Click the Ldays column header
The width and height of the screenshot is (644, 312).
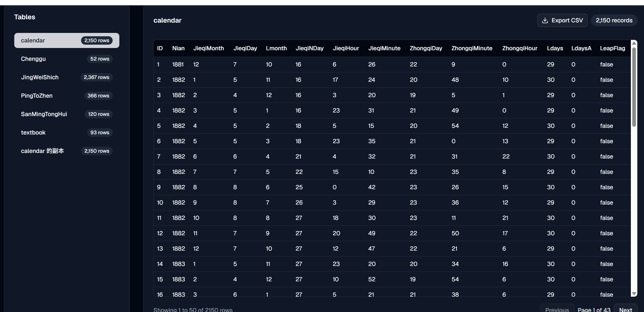555,48
